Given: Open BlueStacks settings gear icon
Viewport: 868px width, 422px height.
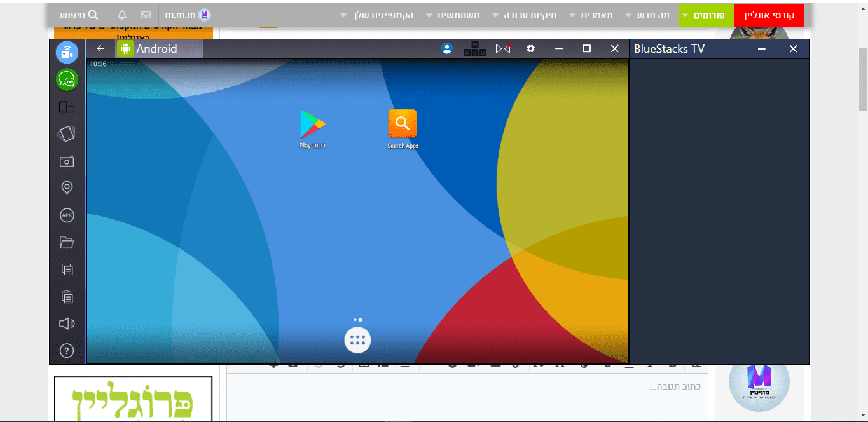Looking at the screenshot, I should (x=531, y=49).
